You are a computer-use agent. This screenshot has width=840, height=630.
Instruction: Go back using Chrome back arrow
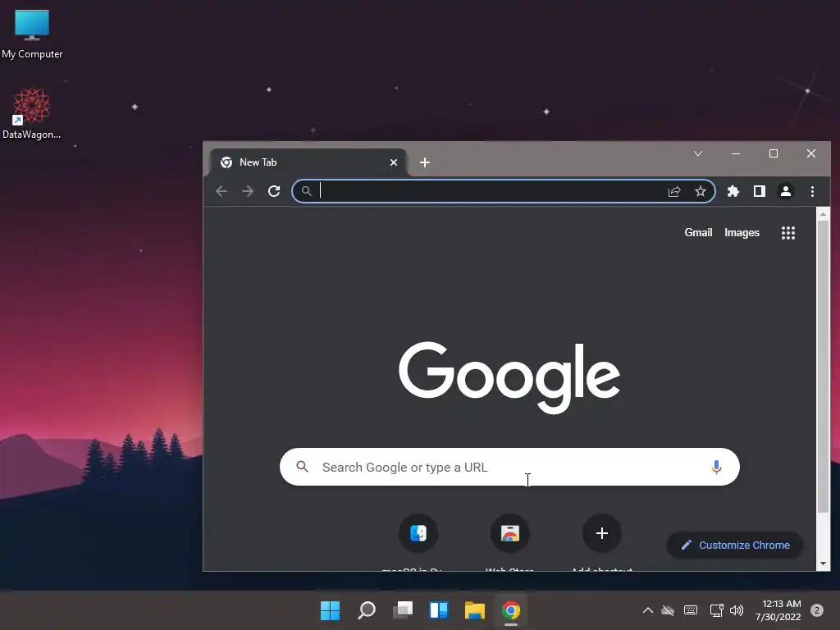[x=221, y=191]
